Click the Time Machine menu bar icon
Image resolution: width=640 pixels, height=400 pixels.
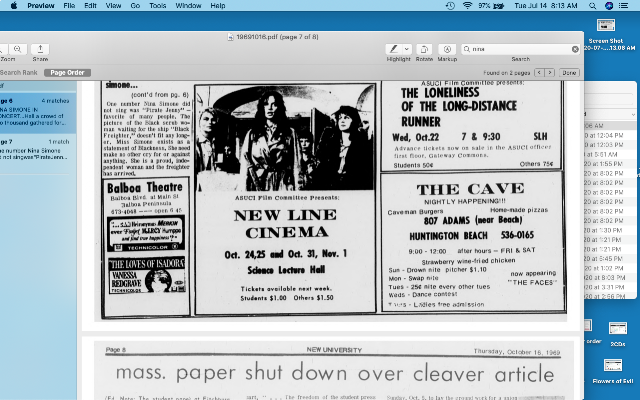[x=450, y=6]
